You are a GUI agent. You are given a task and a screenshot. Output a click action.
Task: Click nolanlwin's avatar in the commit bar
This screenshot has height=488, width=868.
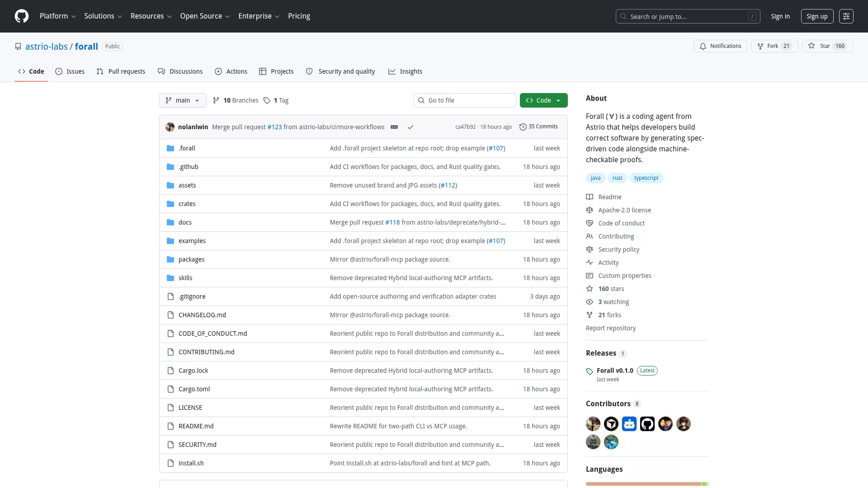[x=170, y=127]
